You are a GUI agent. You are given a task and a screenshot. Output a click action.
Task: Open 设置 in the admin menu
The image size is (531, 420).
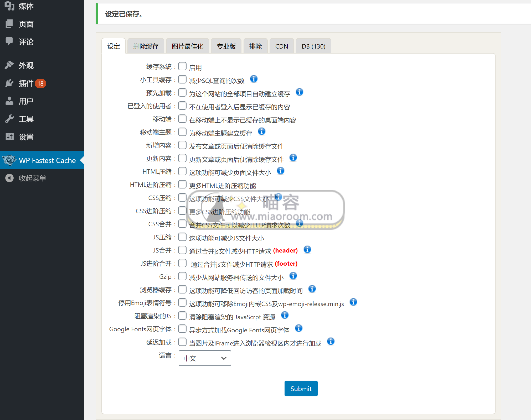[x=26, y=137]
